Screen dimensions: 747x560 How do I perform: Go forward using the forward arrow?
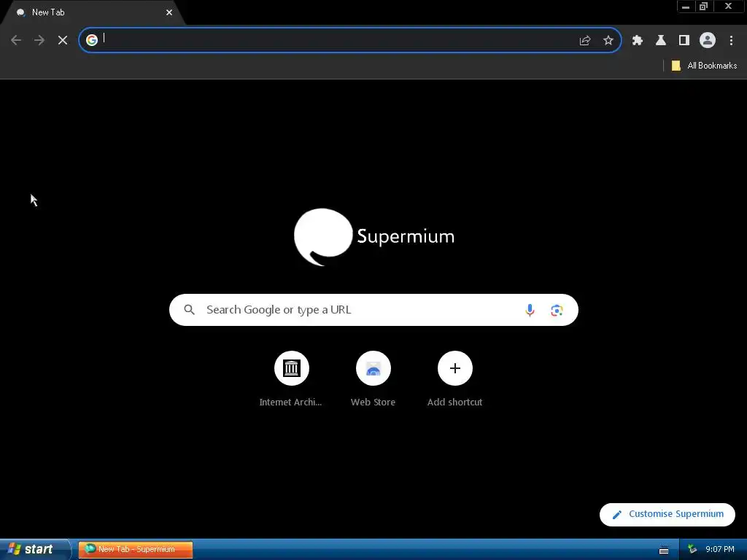click(x=39, y=41)
